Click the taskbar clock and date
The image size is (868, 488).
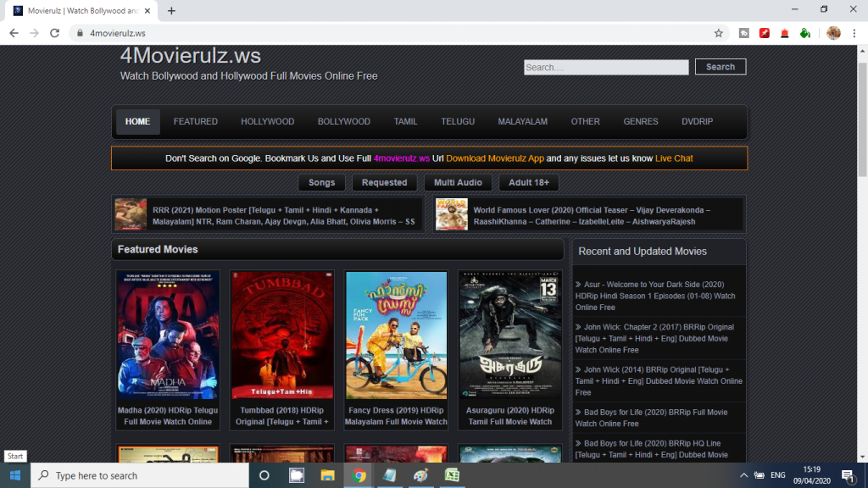[x=811, y=475]
